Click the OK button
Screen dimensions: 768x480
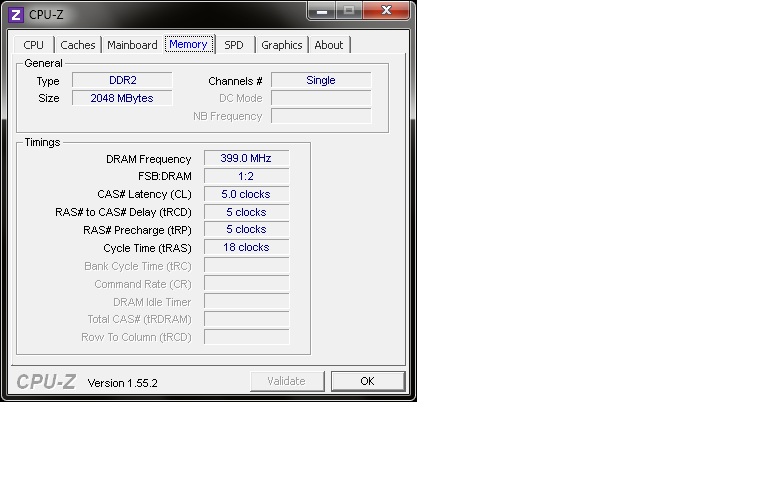[x=368, y=382]
